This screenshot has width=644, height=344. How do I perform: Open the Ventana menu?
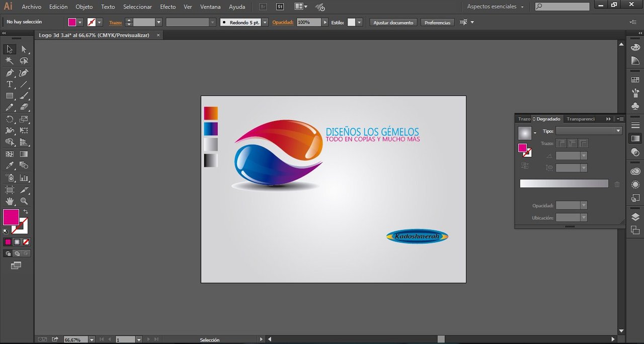pyautogui.click(x=210, y=7)
